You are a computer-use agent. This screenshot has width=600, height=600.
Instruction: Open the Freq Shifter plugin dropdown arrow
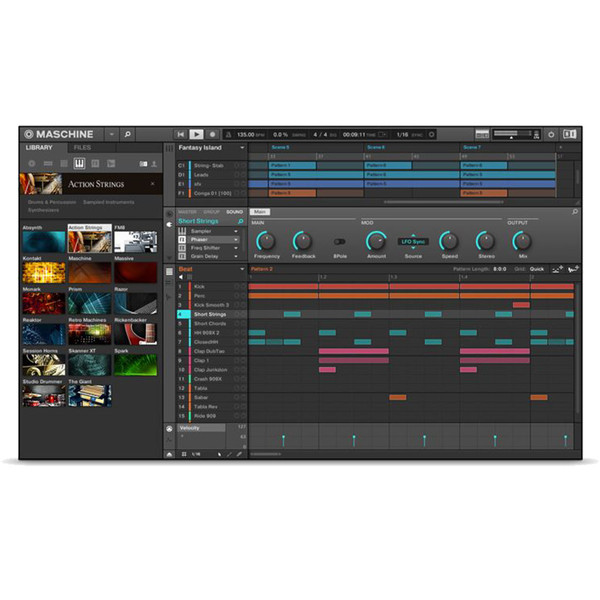[236, 248]
